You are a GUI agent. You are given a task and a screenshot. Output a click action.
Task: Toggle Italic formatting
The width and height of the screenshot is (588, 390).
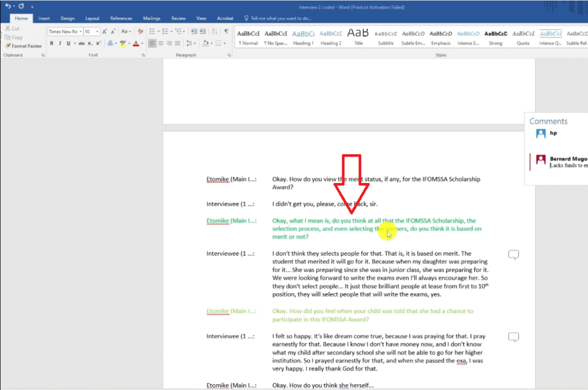60,44
